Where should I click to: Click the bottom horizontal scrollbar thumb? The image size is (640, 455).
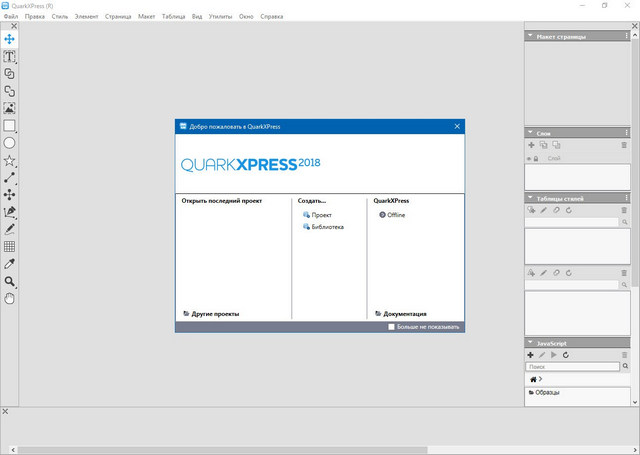(x=222, y=450)
